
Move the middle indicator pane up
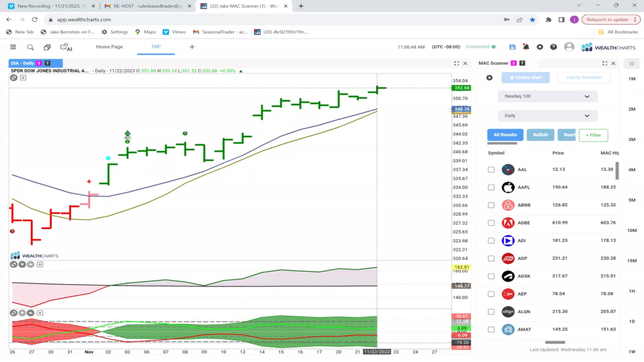coord(31,264)
